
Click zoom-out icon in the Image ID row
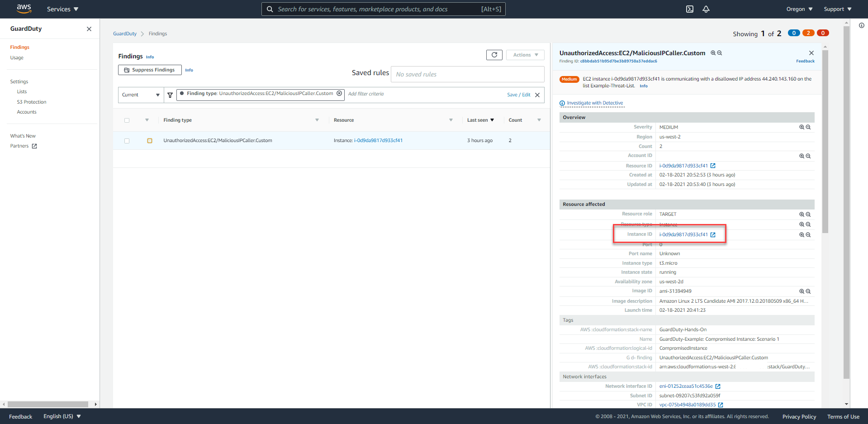pos(808,291)
